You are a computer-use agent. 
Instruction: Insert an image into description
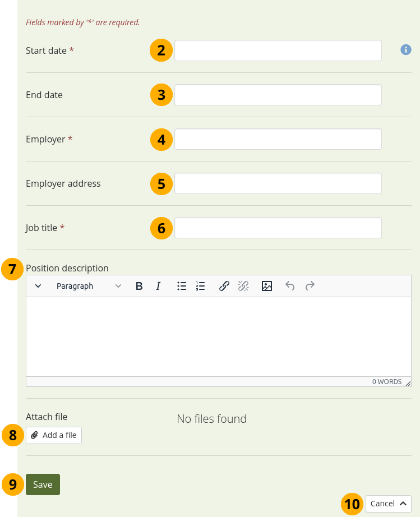click(267, 286)
